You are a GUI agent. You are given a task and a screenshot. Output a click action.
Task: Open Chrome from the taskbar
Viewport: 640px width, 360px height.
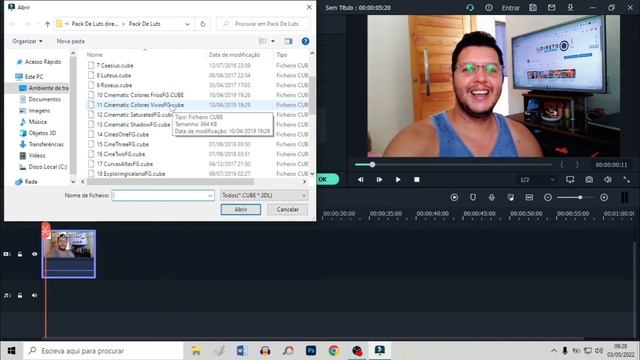coord(334,351)
